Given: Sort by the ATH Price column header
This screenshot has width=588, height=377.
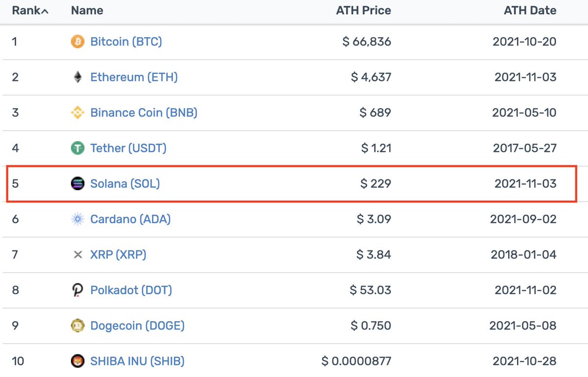Looking at the screenshot, I should (364, 11).
